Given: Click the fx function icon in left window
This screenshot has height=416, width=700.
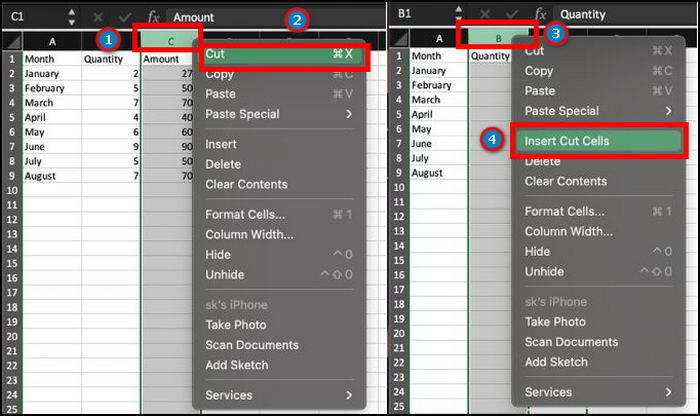Looking at the screenshot, I should pyautogui.click(x=153, y=17).
